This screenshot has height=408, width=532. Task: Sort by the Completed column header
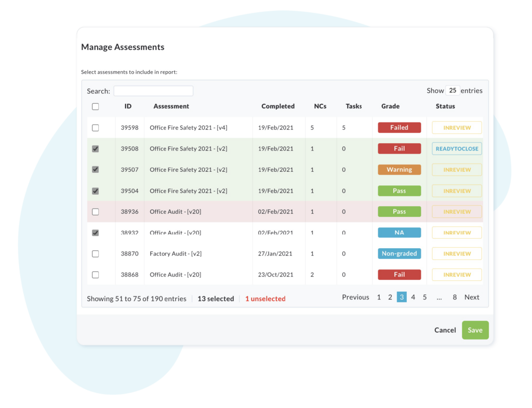[x=278, y=106]
